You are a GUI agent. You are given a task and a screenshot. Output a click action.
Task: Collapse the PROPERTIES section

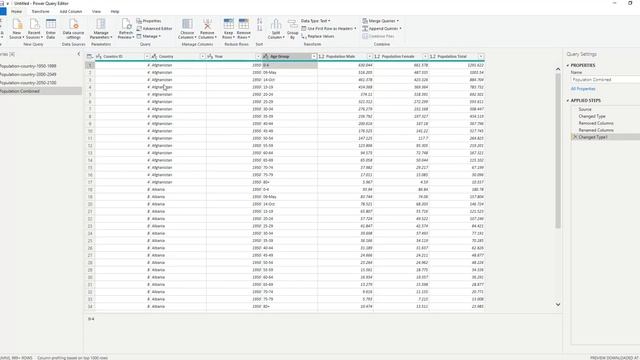tap(568, 65)
